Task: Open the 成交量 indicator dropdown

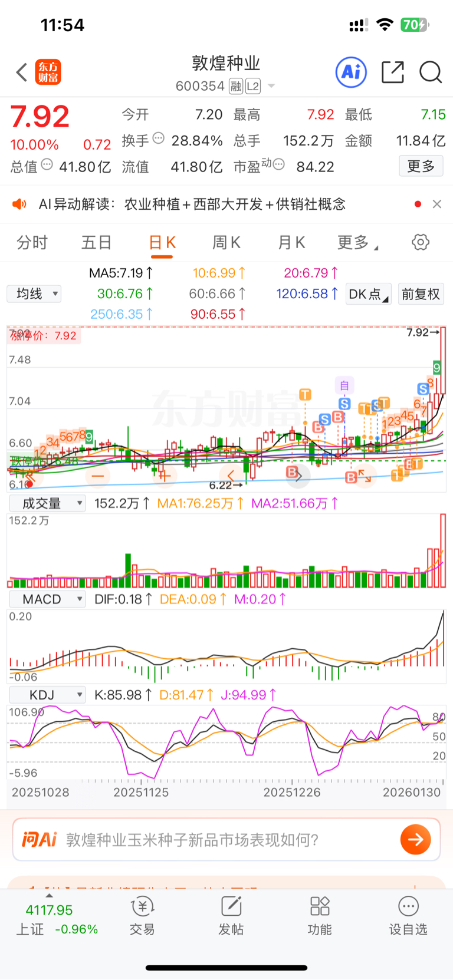Action: [47, 503]
